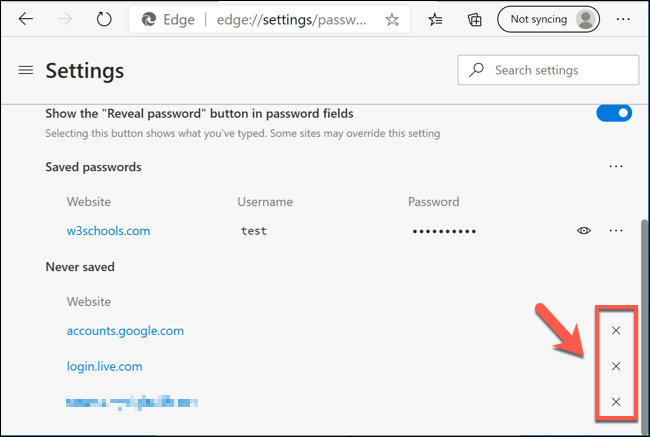The image size is (650, 437).
Task: Open more actions for Saved passwords
Action: [x=616, y=167]
